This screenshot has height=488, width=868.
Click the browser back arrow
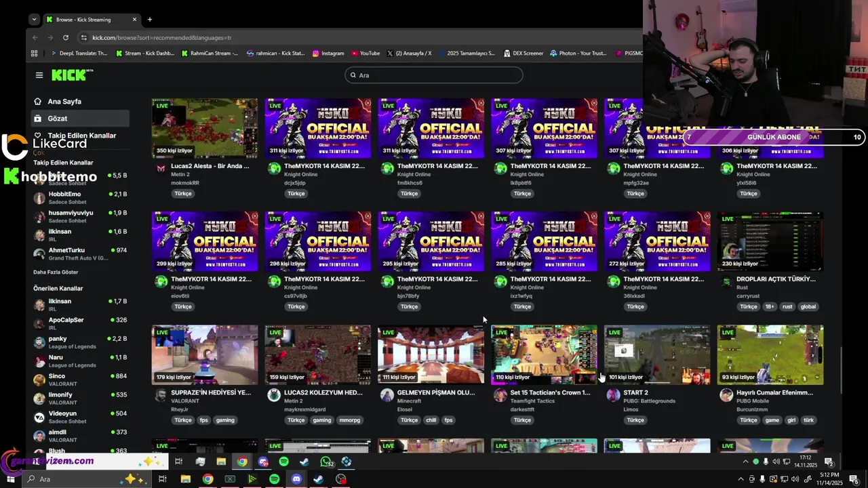[x=35, y=37]
